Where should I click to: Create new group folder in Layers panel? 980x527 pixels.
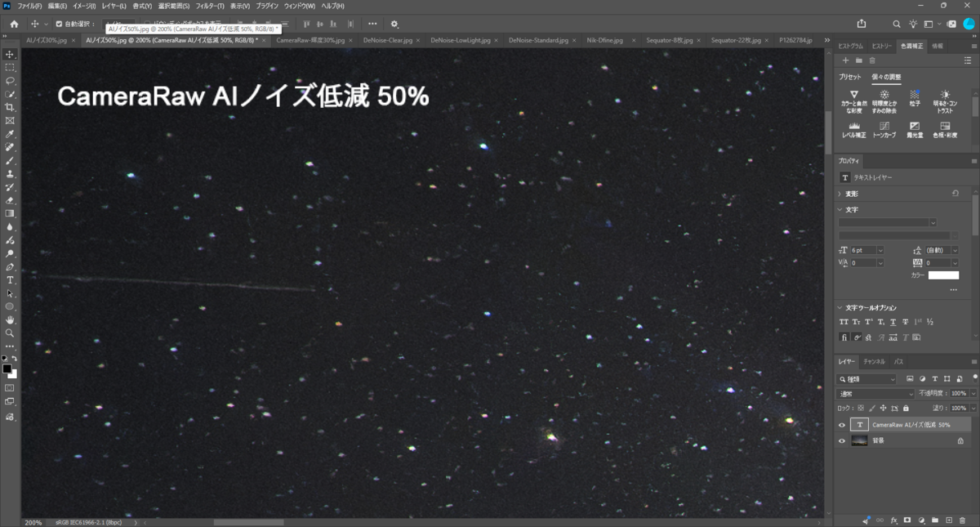coord(935,520)
